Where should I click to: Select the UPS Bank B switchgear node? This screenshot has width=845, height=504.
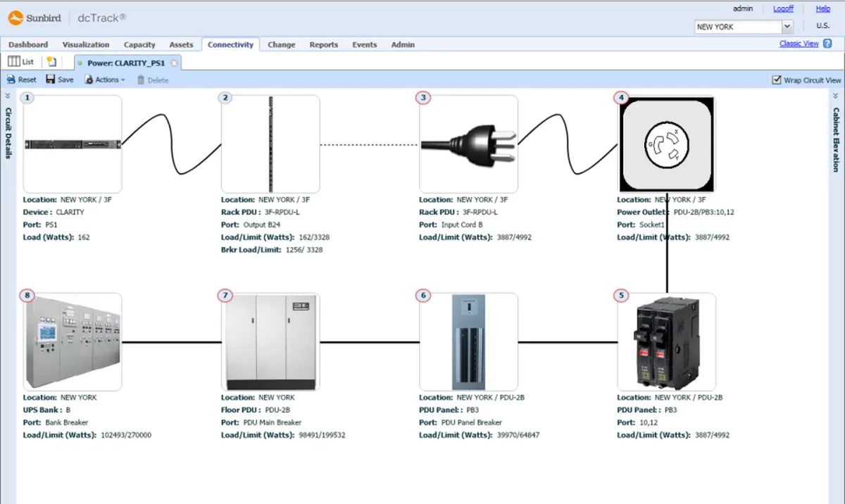click(73, 342)
